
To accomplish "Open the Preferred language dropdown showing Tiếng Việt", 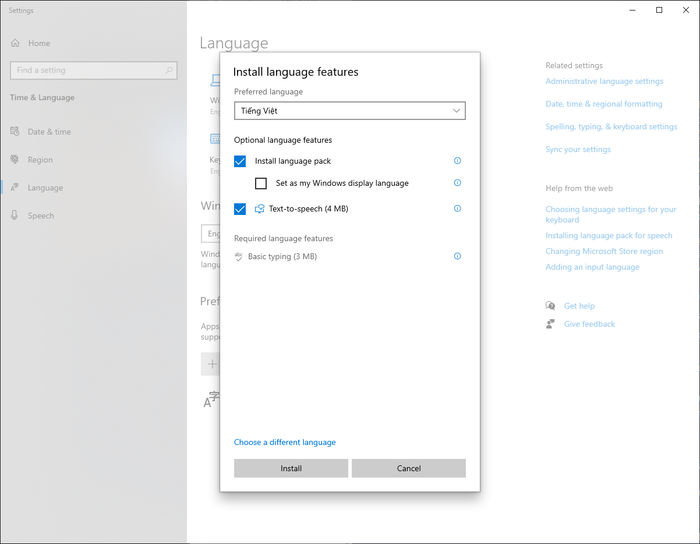I will click(x=350, y=111).
